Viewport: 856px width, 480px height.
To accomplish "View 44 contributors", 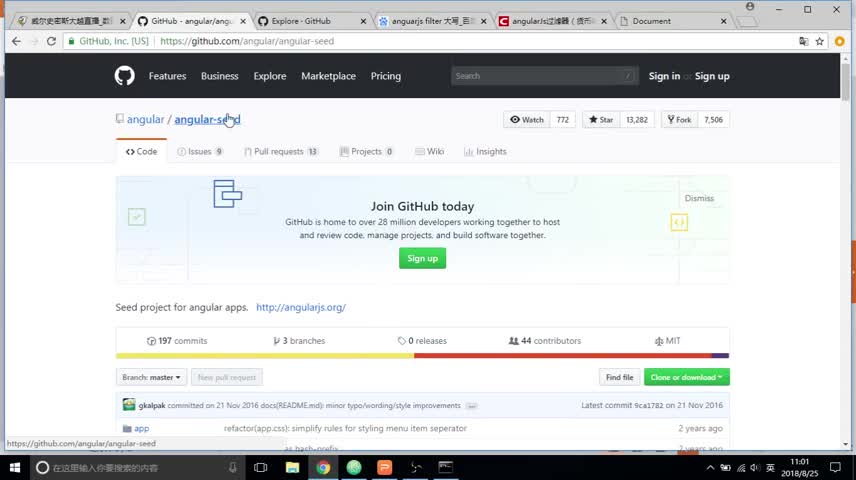I will [545, 341].
